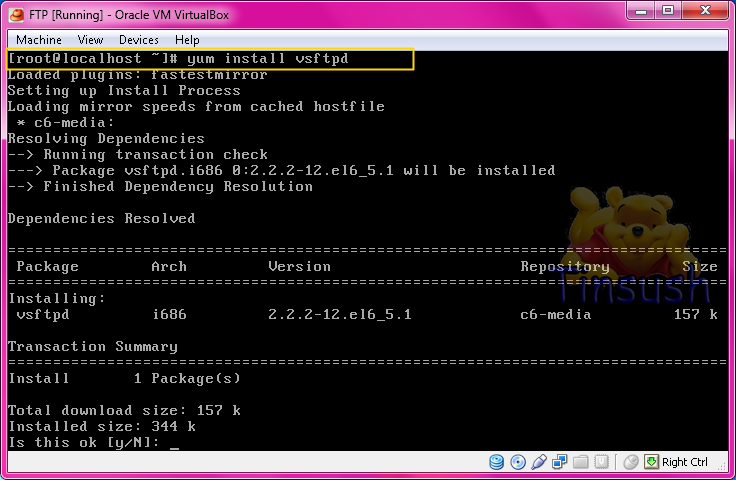Minimize the FTP VirtualBox window
The image size is (736, 480).
coord(641,10)
